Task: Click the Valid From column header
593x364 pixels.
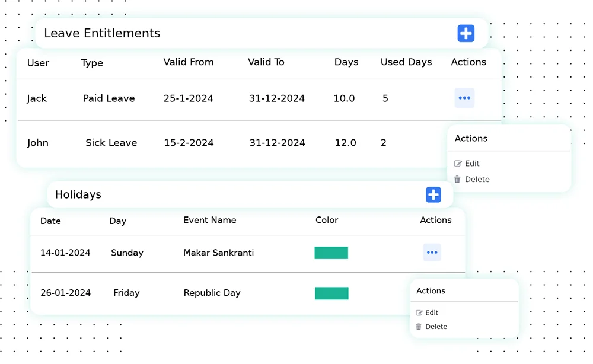Action: (x=188, y=62)
